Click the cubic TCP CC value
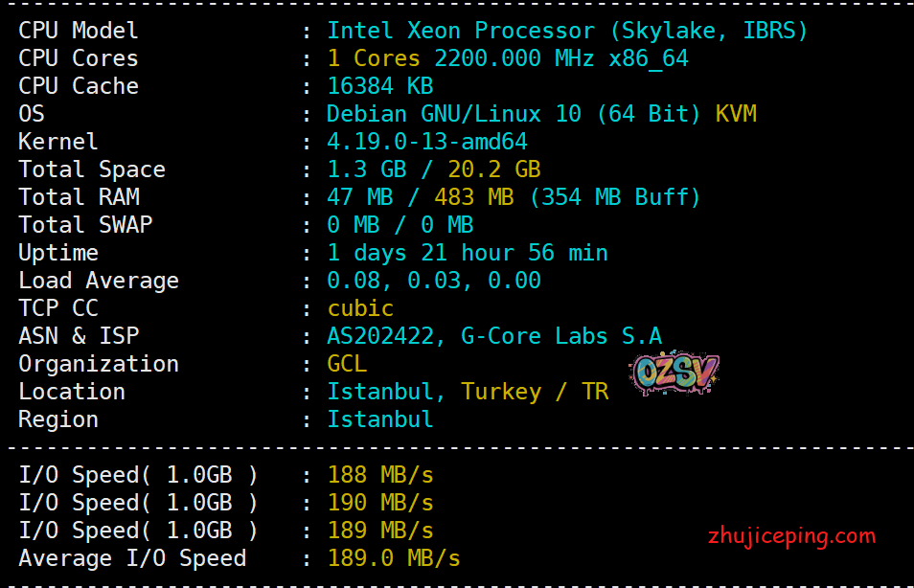This screenshot has width=914, height=588. click(x=360, y=308)
